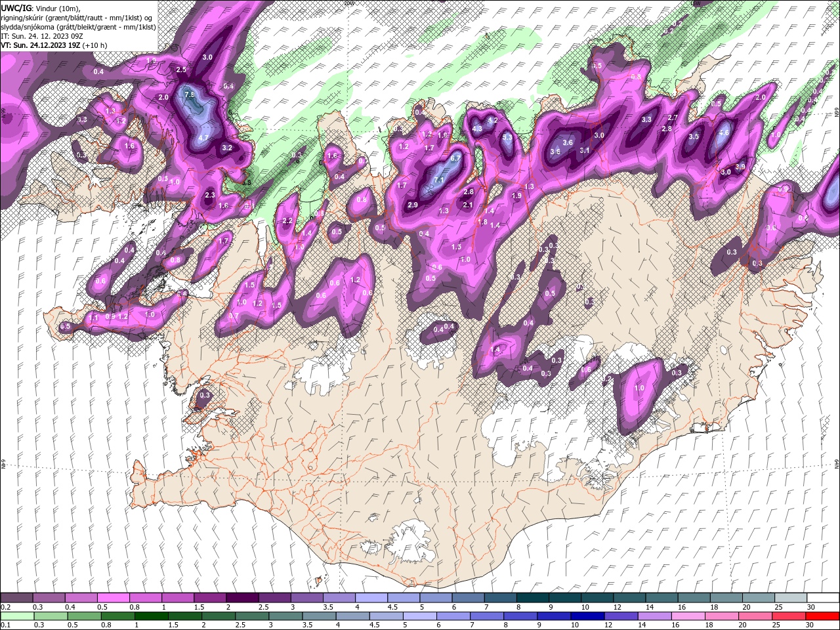Click the 0.2 label in snow legend
The width and height of the screenshot is (840, 630).
[x=6, y=607]
